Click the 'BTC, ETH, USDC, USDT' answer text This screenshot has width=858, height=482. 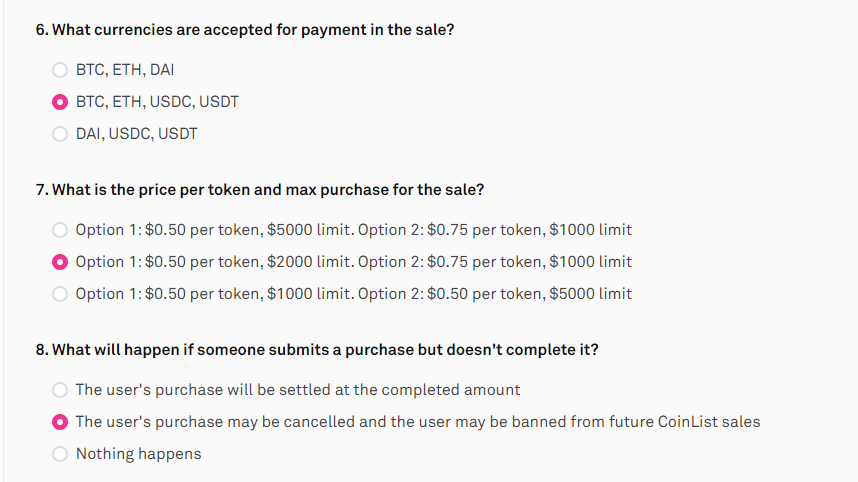point(157,102)
